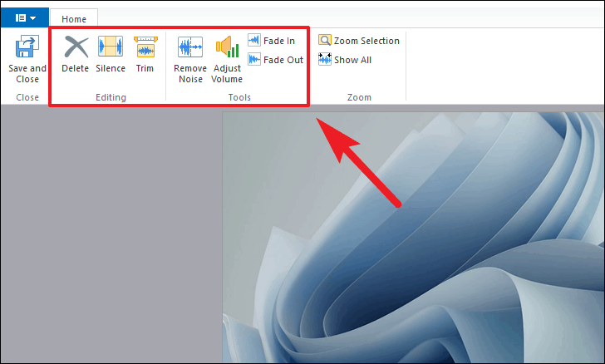This screenshot has width=605, height=364.
Task: Choose the Trim tool
Action: (145, 54)
